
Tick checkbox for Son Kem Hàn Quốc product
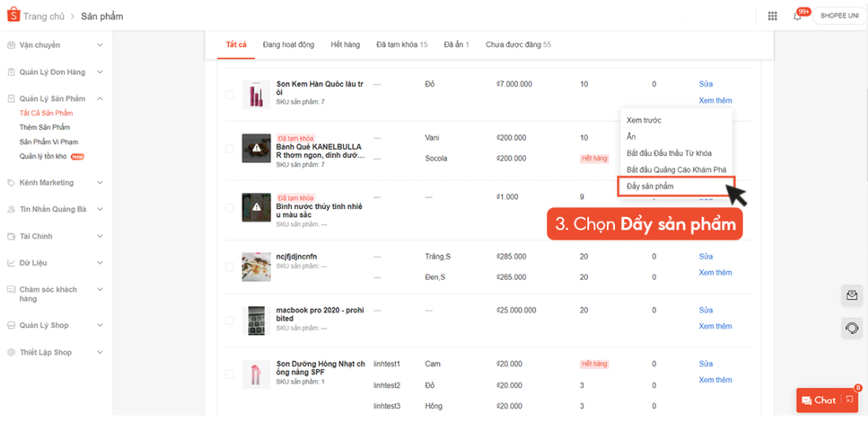click(x=230, y=95)
